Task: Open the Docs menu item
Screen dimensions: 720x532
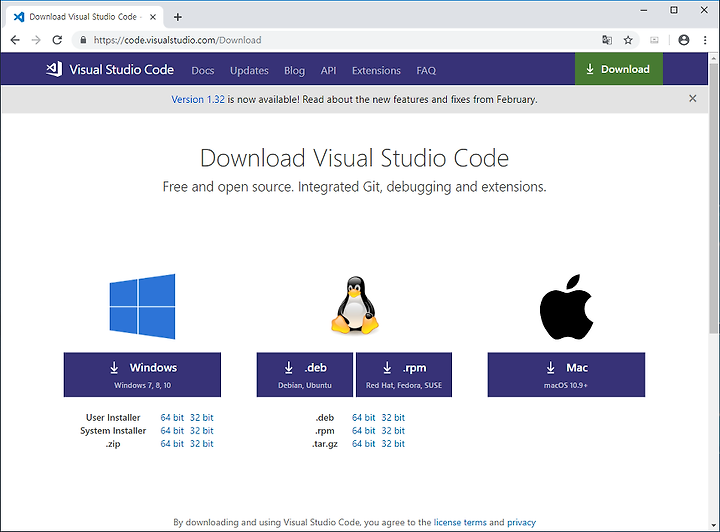Action: pos(202,70)
